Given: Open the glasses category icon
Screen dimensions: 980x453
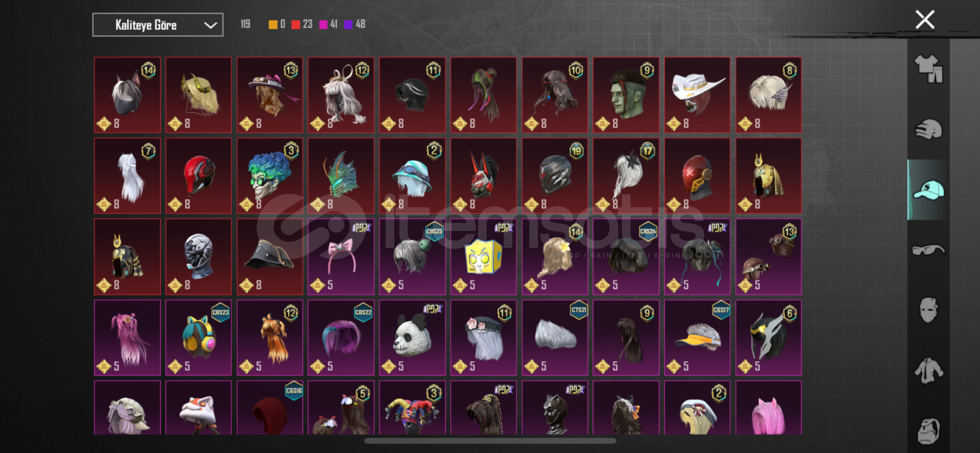Looking at the screenshot, I should pos(928,250).
